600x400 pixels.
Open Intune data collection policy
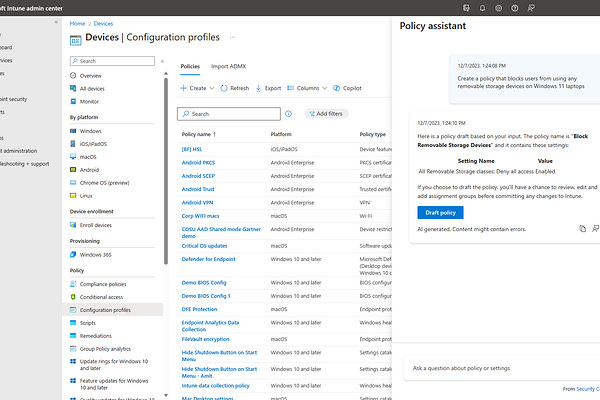point(215,385)
